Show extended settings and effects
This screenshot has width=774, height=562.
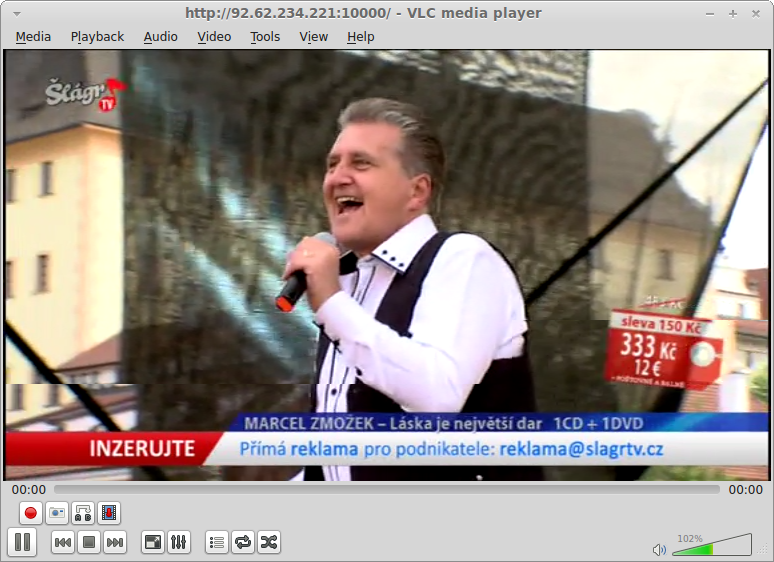pos(179,542)
